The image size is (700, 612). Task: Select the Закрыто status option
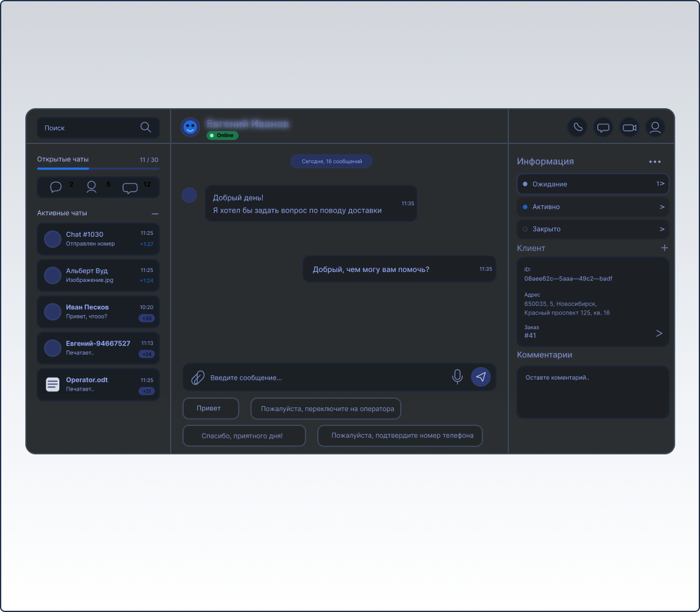[x=592, y=229]
